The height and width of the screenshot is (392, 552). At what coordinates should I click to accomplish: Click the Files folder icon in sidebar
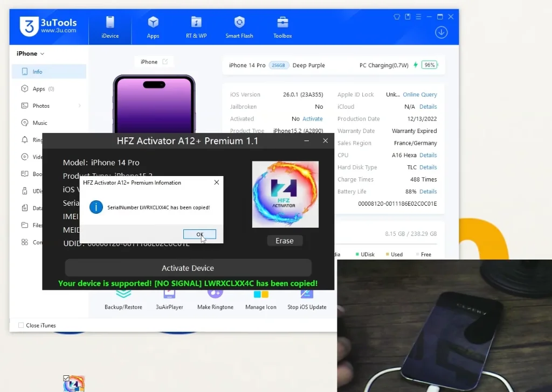[25, 225]
